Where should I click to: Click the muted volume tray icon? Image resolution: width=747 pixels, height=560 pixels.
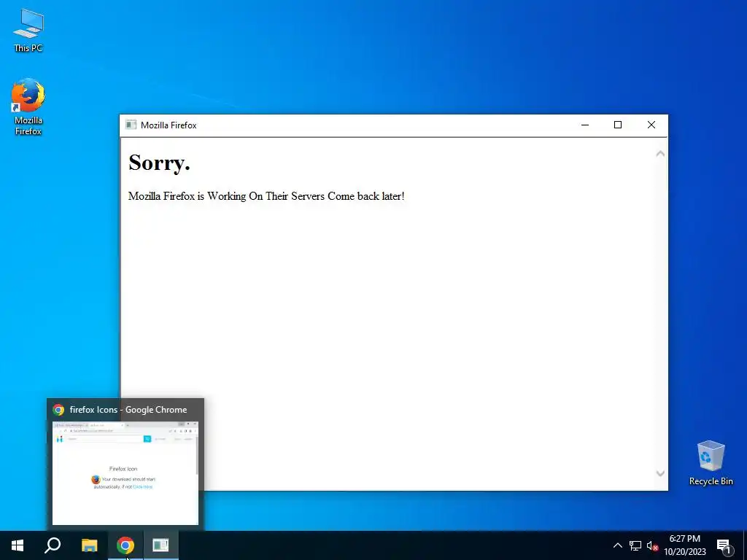click(x=652, y=545)
